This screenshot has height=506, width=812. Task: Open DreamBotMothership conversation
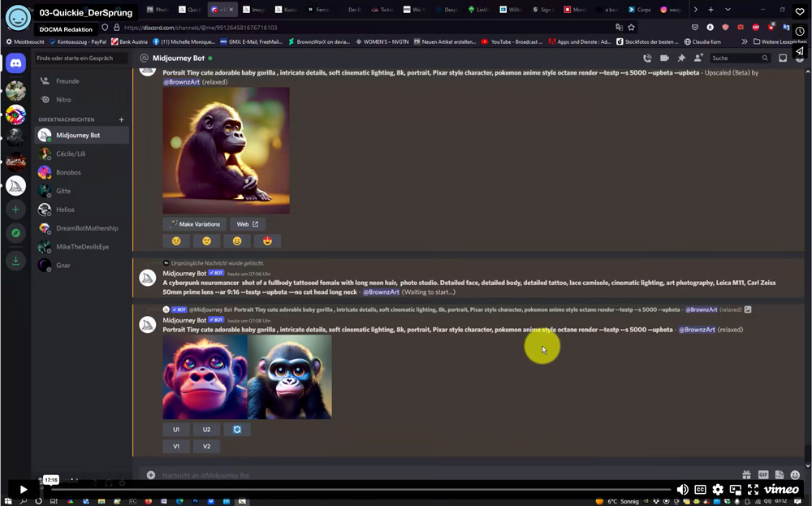(x=82, y=228)
